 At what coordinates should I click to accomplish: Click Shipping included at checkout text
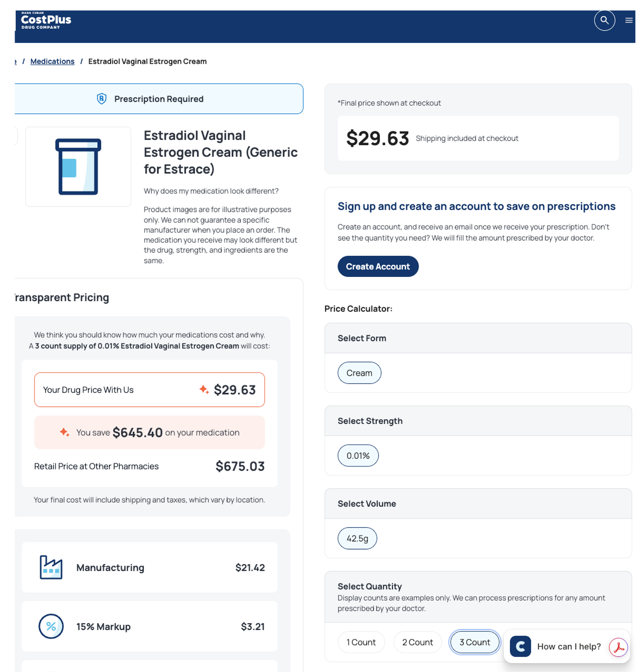(467, 138)
